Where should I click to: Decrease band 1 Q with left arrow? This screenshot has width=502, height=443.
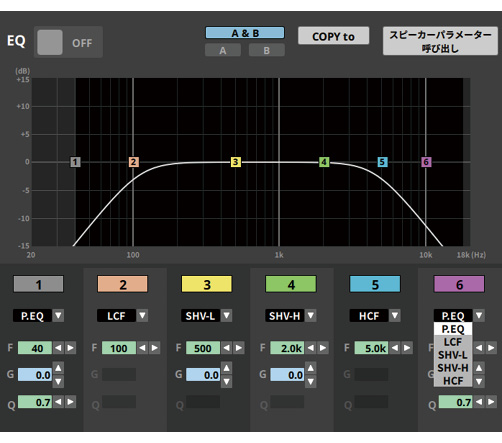(58, 402)
